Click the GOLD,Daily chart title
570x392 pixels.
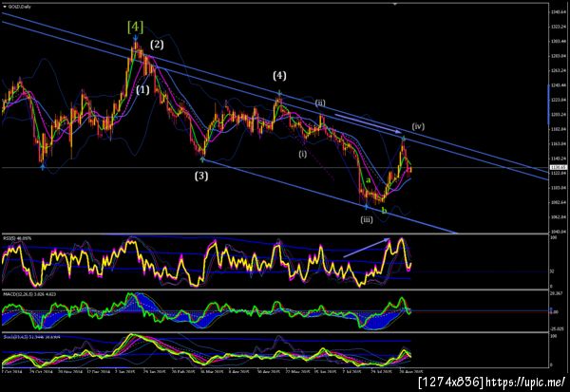pos(20,7)
